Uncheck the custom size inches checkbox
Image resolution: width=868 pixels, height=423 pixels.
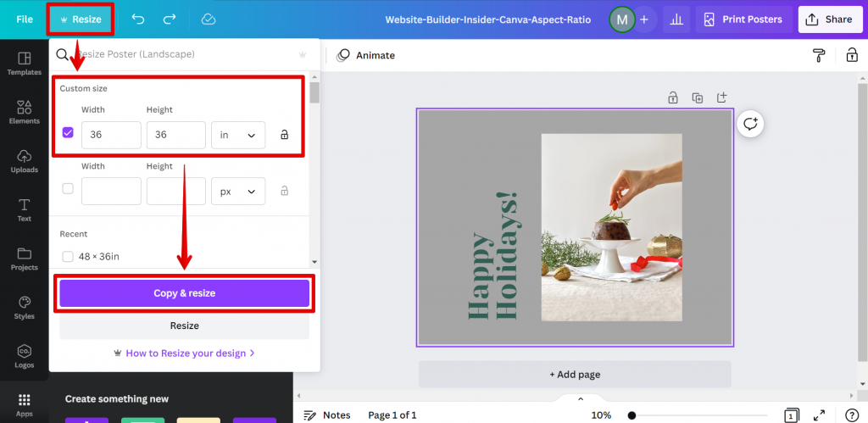(68, 133)
